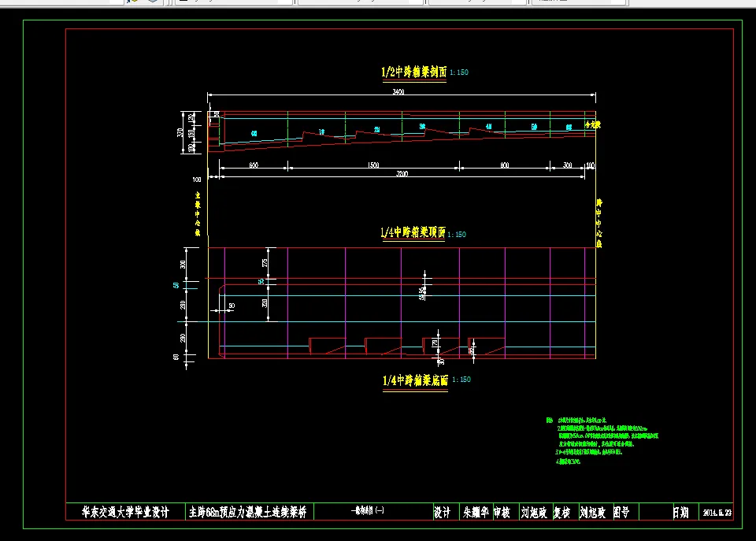Select the cyan 0# segment label

click(254, 134)
